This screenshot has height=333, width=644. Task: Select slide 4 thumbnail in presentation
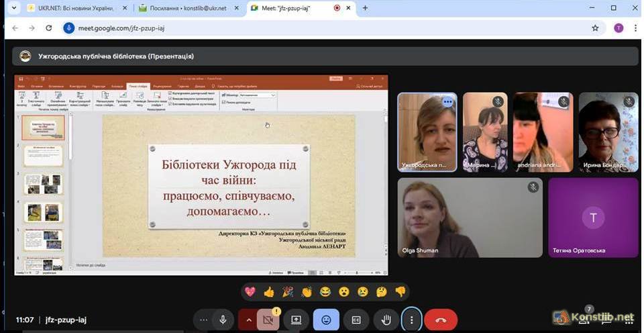[43, 212]
